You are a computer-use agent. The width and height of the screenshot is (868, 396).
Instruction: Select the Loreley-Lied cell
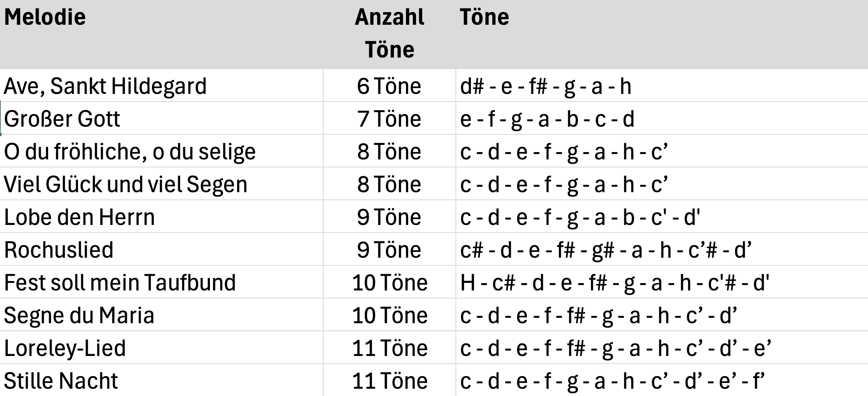(x=161, y=348)
